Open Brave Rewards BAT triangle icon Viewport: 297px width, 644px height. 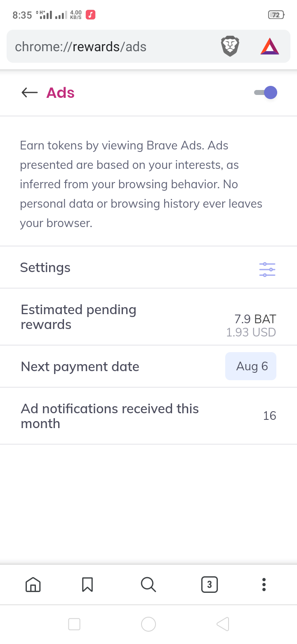270,46
